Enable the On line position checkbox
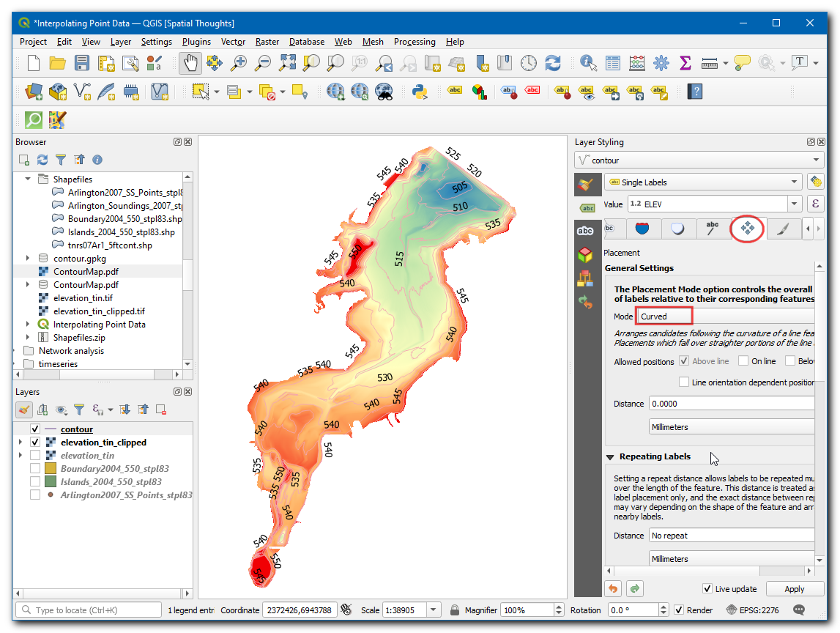 click(x=743, y=361)
